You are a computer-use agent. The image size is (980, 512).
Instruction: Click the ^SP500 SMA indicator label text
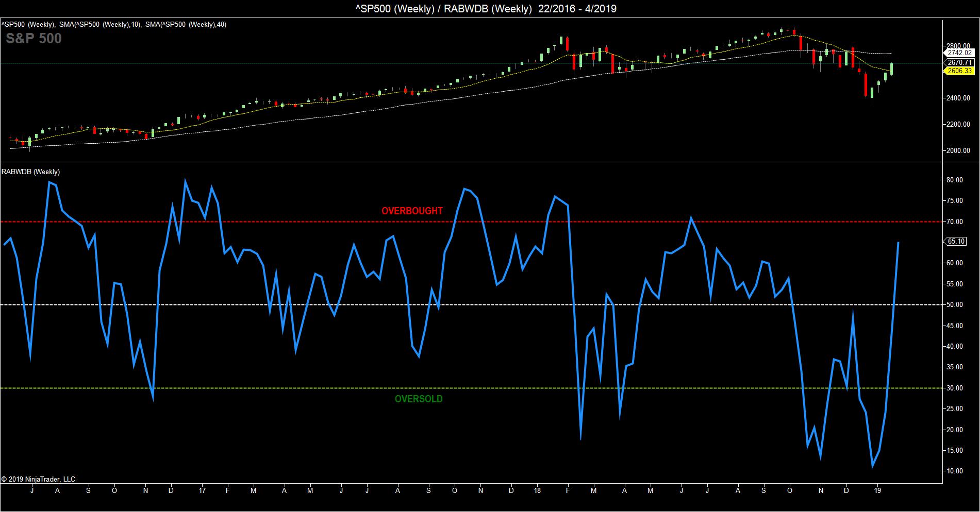pos(113,24)
